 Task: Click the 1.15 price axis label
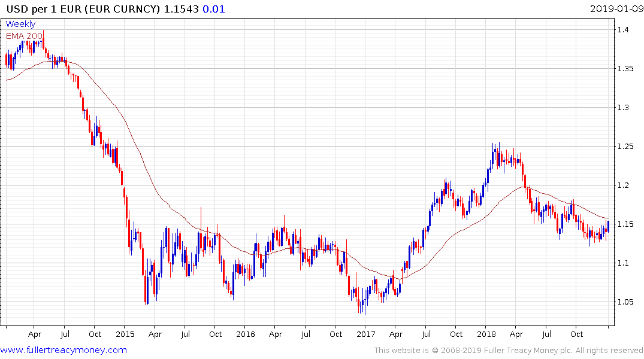point(625,224)
